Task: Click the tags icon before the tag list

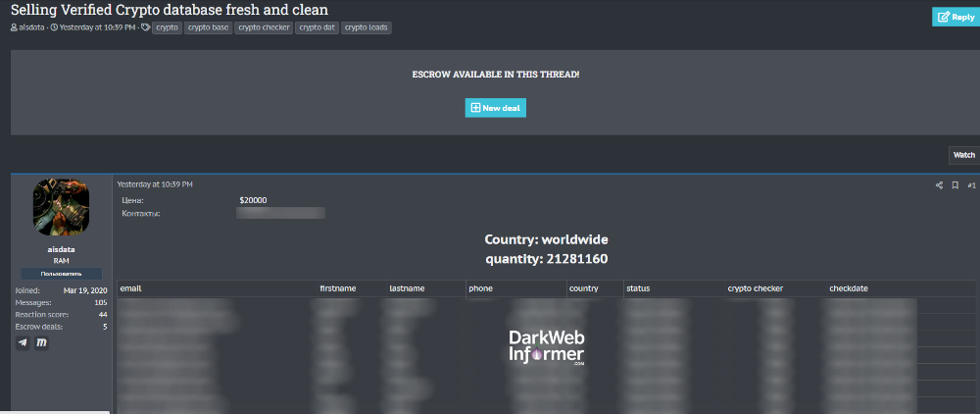Action: coord(145,27)
